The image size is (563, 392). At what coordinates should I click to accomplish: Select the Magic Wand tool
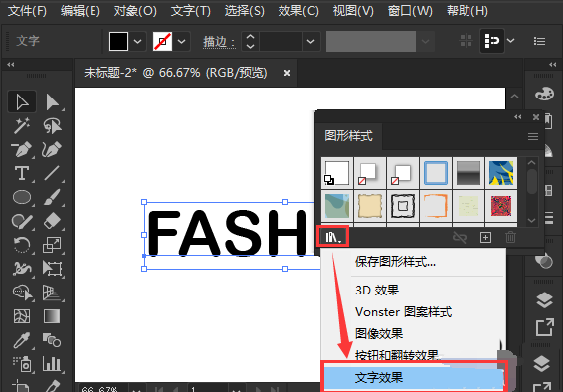click(x=22, y=125)
